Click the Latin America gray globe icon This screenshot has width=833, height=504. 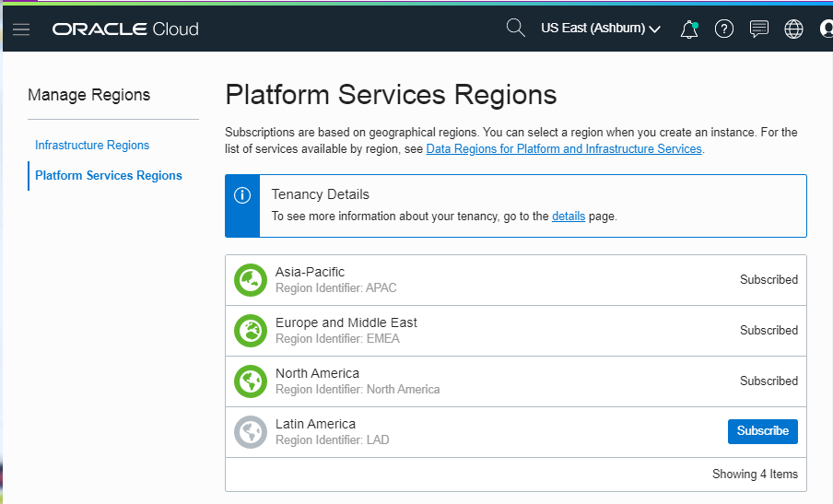(251, 432)
